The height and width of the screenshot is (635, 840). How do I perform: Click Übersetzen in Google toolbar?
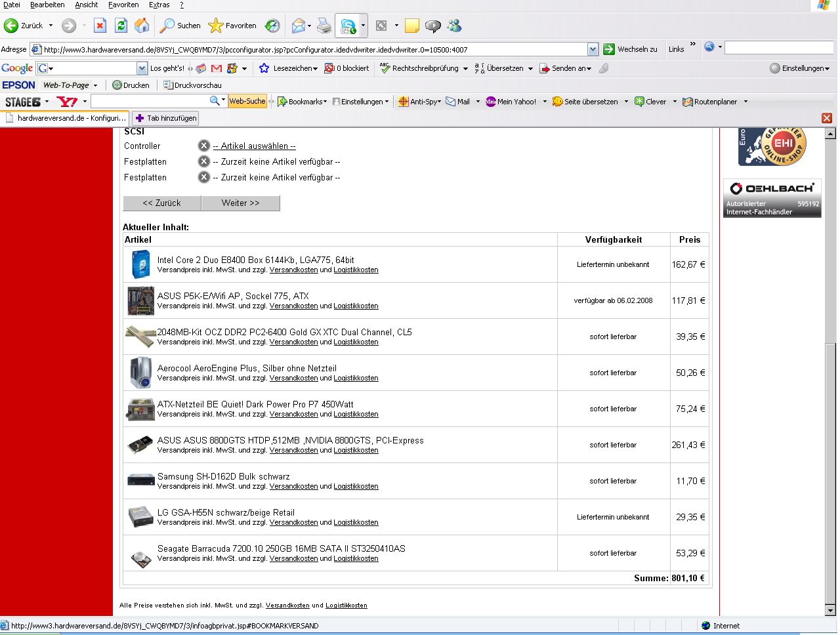click(499, 68)
